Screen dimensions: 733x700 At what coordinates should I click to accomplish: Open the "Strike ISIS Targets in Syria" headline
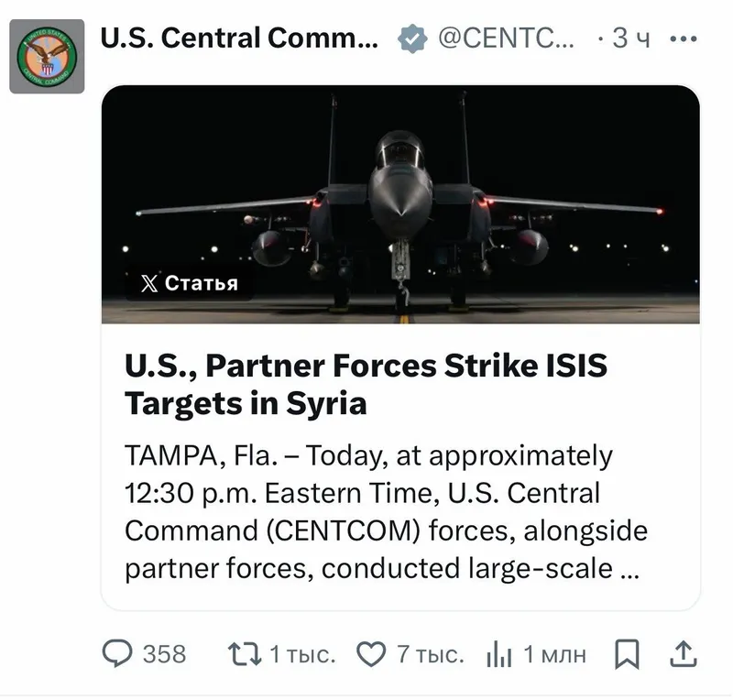(x=366, y=384)
